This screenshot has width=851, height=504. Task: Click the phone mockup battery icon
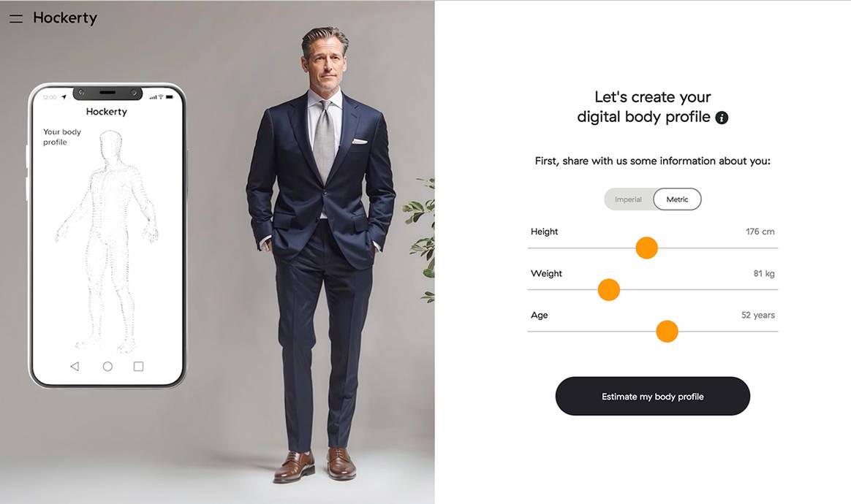click(170, 97)
